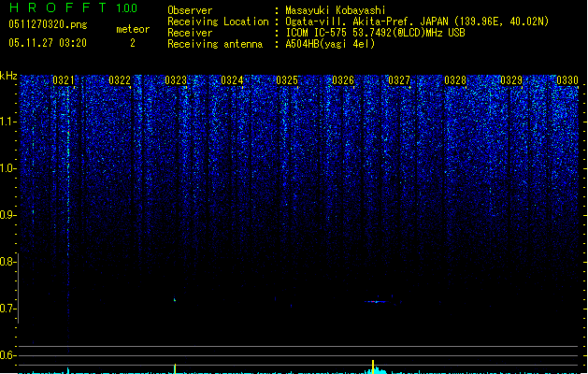Click the A504HB(yagi 4el) antenna text
588x374 pixels.
coord(330,44)
